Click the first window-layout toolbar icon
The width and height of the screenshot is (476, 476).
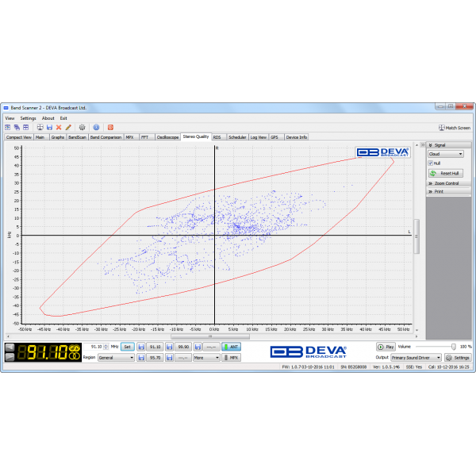8,127
